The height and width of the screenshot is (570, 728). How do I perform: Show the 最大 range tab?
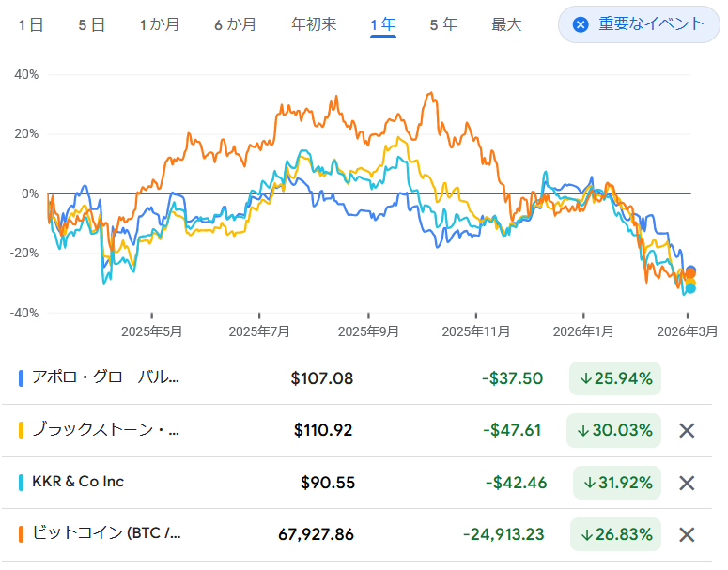(x=506, y=24)
